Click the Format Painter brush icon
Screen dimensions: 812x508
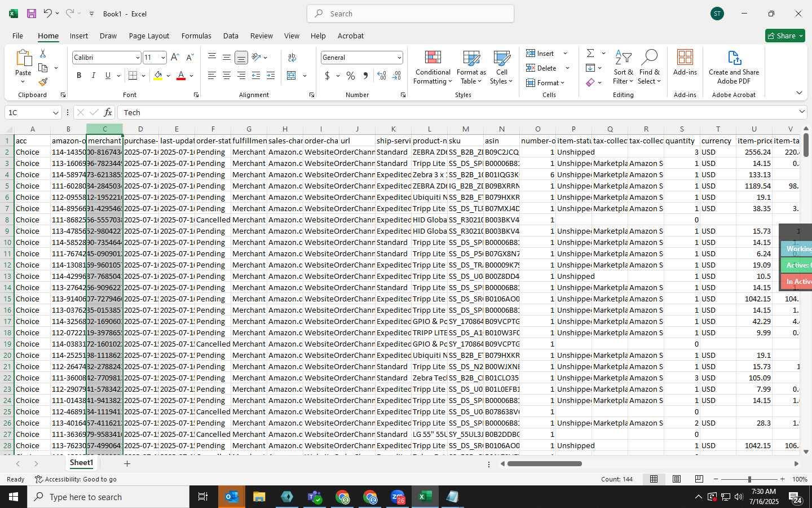click(43, 82)
